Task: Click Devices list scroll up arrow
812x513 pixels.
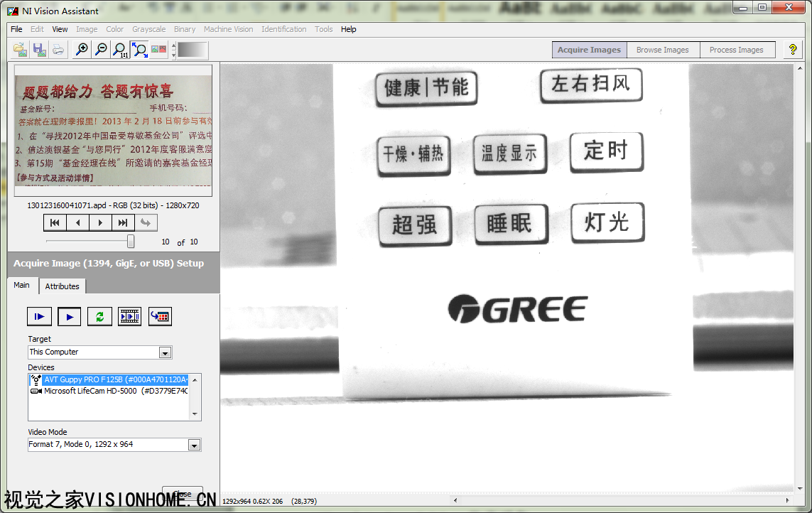Action: pos(195,380)
